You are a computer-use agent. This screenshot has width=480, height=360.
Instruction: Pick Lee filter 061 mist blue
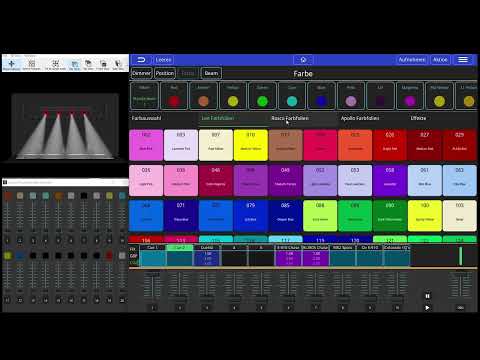(x=425, y=180)
